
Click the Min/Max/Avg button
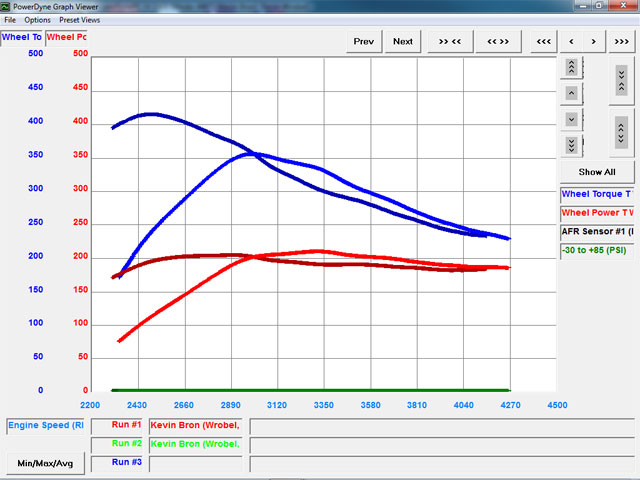(44, 463)
